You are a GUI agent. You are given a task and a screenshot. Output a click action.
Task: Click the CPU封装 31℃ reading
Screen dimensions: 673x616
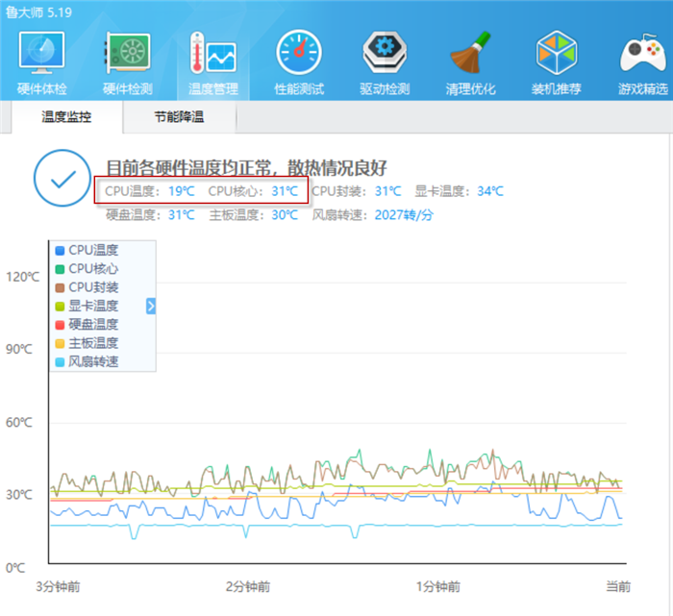coord(357,191)
